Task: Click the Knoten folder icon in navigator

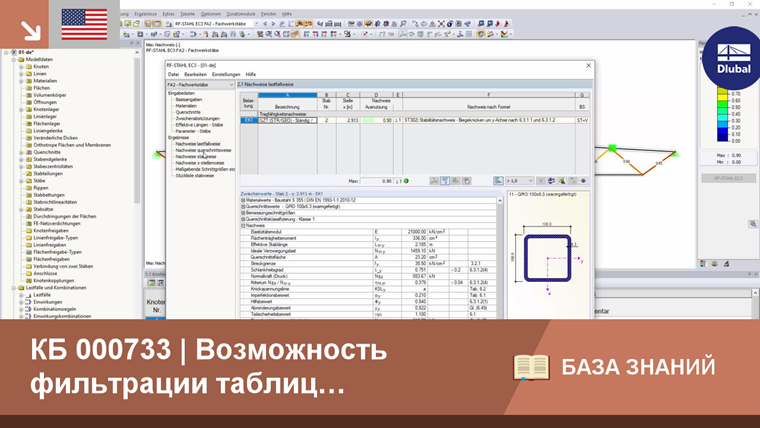Action: 29,66
